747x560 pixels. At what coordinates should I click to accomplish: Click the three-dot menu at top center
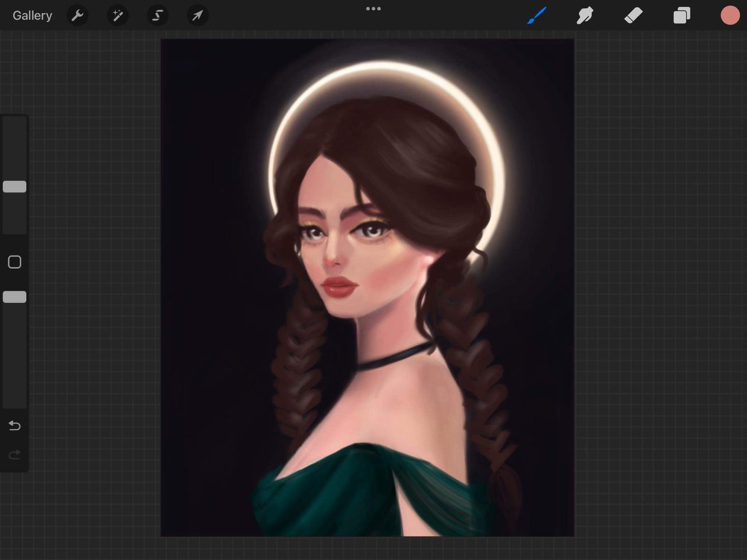point(374,9)
